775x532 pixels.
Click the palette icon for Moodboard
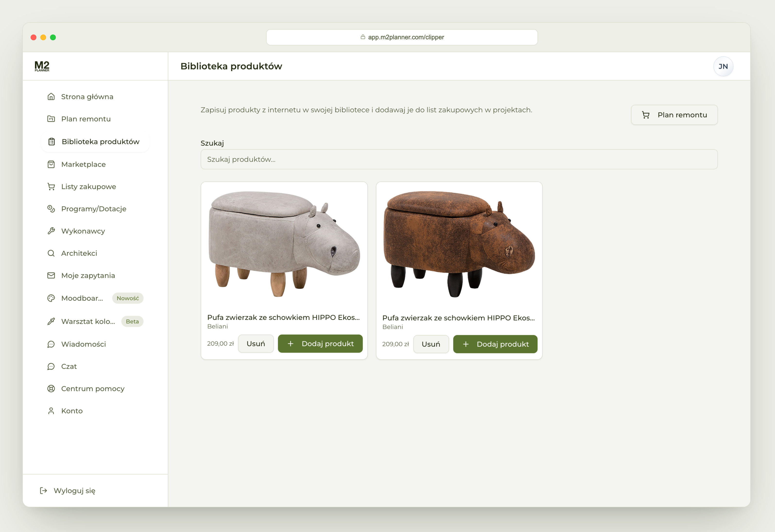click(x=51, y=298)
